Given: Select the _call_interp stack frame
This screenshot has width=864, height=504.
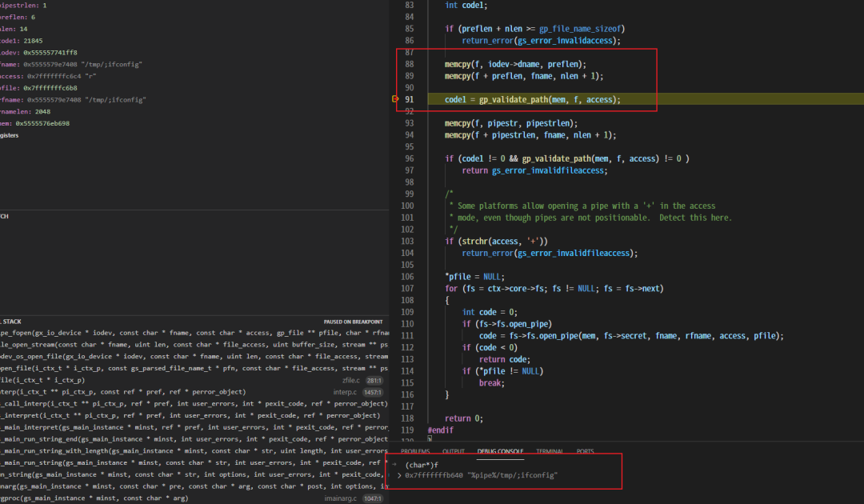Looking at the screenshot, I should click(x=194, y=404).
